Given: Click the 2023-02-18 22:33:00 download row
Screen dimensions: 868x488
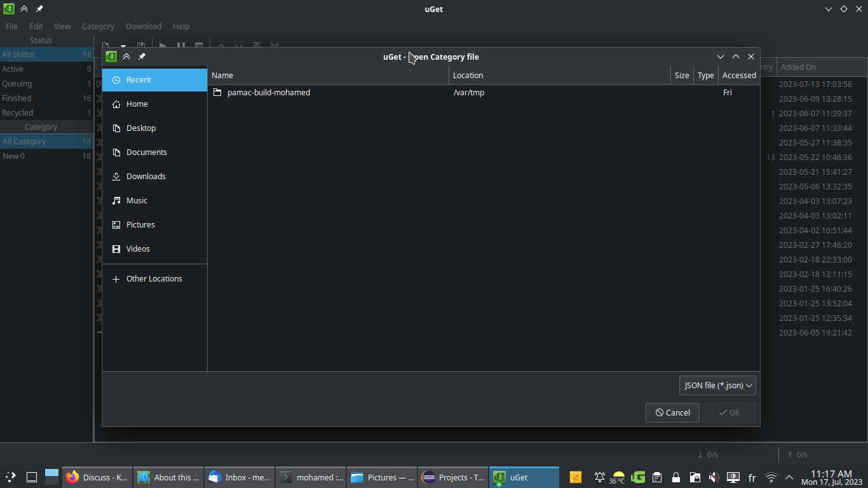Looking at the screenshot, I should click(x=815, y=260).
